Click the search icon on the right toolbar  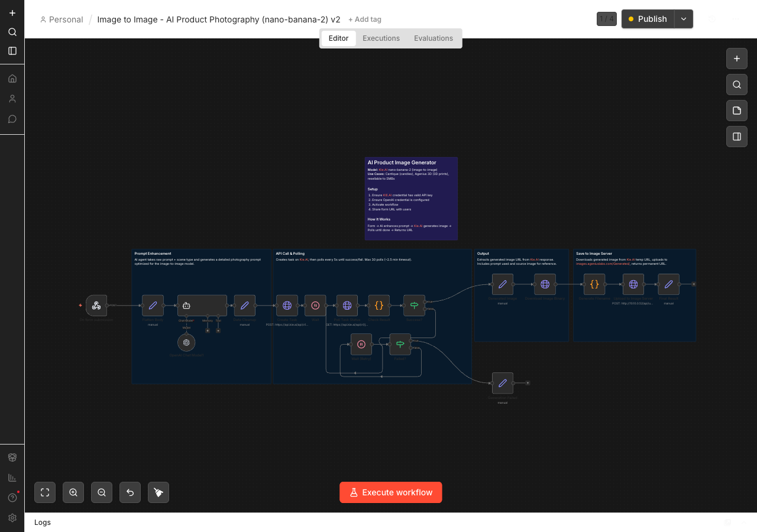[x=736, y=85]
